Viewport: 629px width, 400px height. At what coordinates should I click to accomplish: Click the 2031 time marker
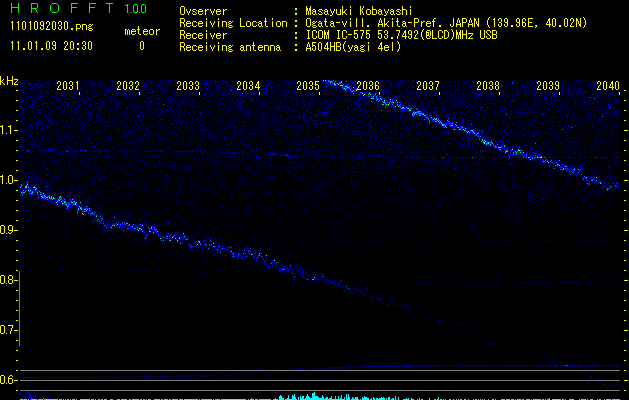point(67,85)
